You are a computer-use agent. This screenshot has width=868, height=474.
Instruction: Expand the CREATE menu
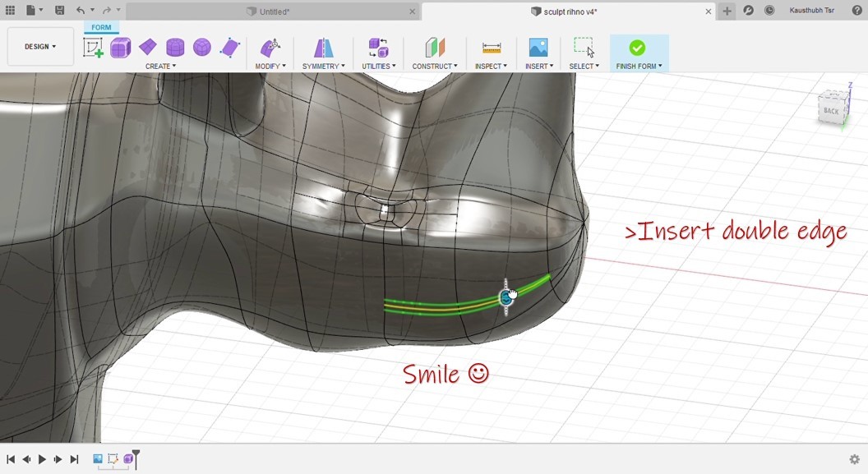point(160,67)
